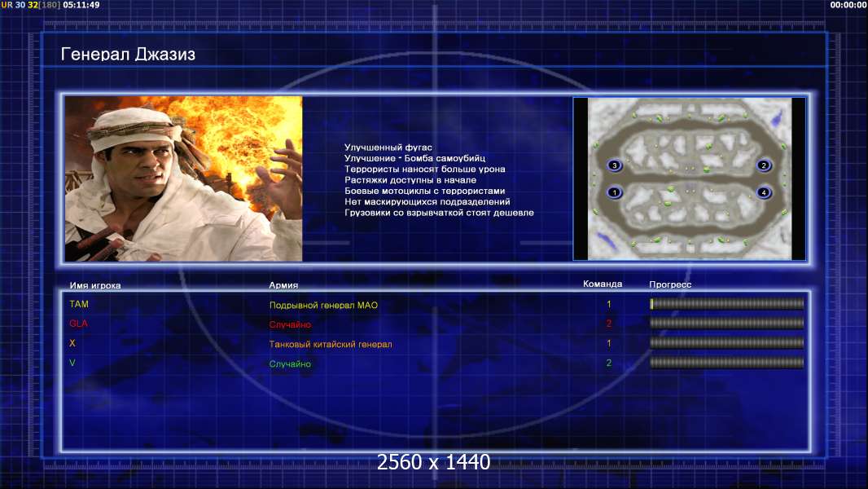Click perk line 'Улучшенный фугас'
This screenshot has height=489, width=868.
(x=388, y=148)
